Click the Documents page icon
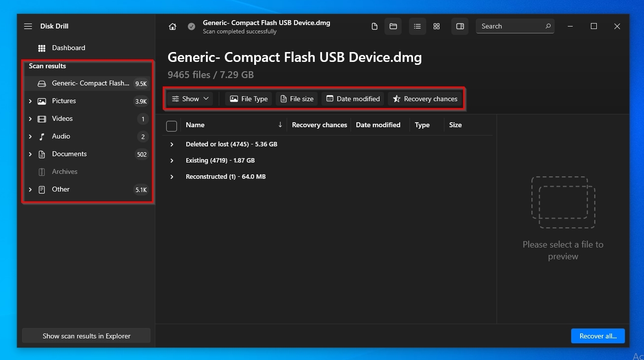 pos(42,154)
